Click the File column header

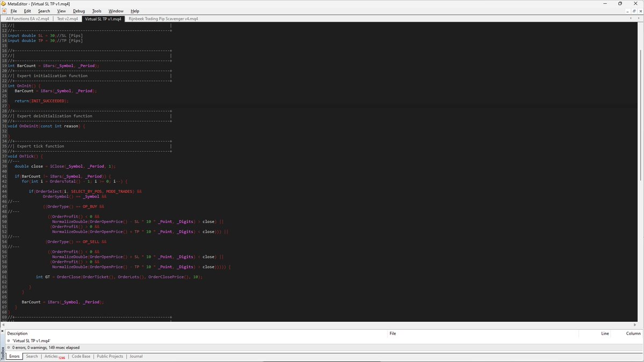(x=393, y=334)
